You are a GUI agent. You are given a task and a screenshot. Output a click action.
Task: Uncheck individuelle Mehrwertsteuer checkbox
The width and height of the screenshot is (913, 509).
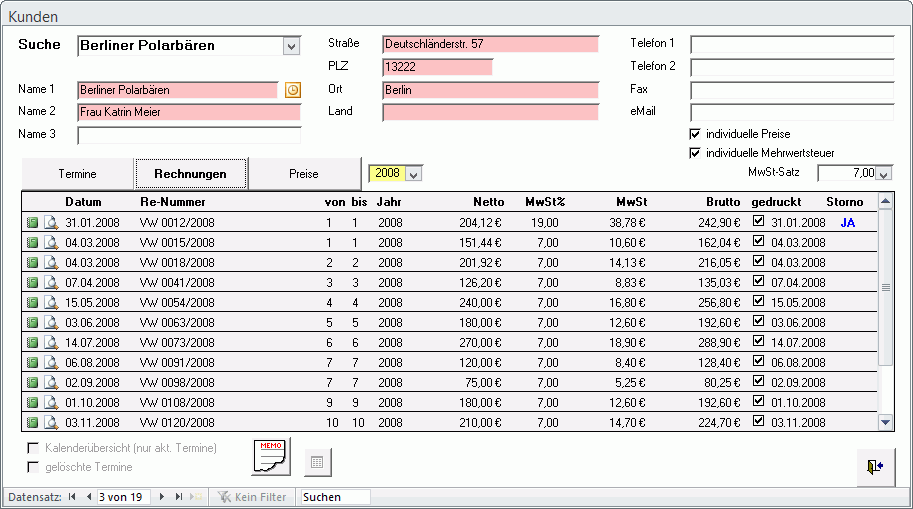pos(695,153)
